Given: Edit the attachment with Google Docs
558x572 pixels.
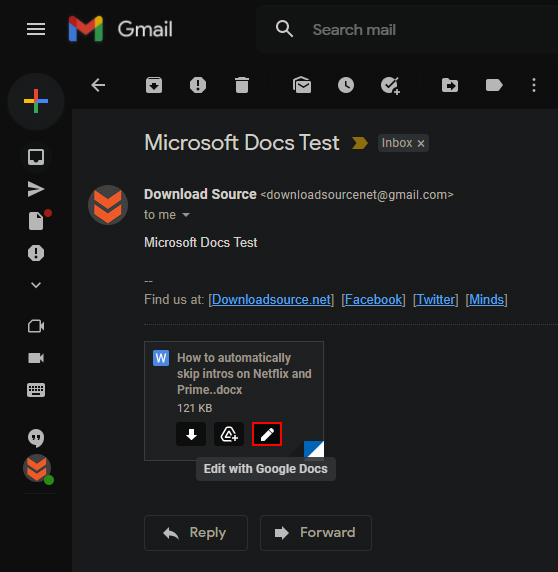Looking at the screenshot, I should [267, 434].
